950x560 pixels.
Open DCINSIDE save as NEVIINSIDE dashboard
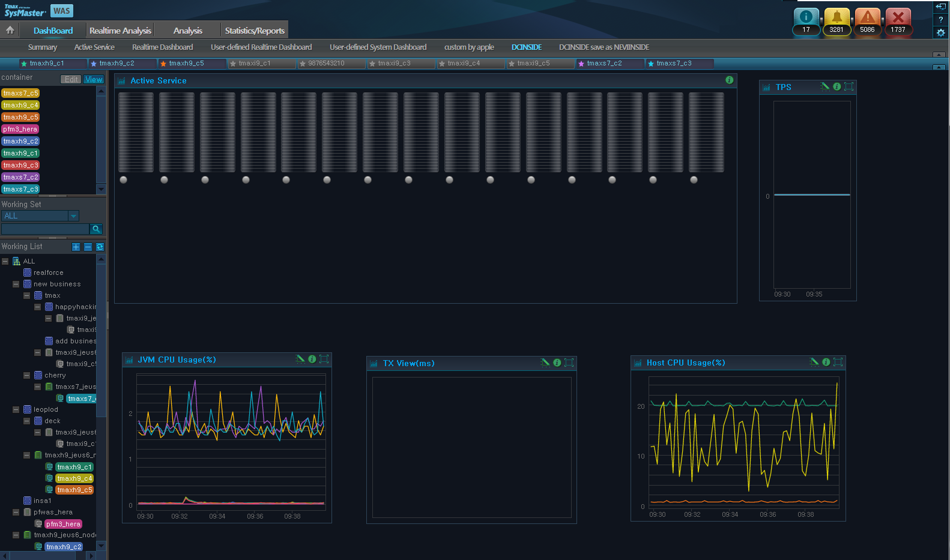(x=604, y=47)
